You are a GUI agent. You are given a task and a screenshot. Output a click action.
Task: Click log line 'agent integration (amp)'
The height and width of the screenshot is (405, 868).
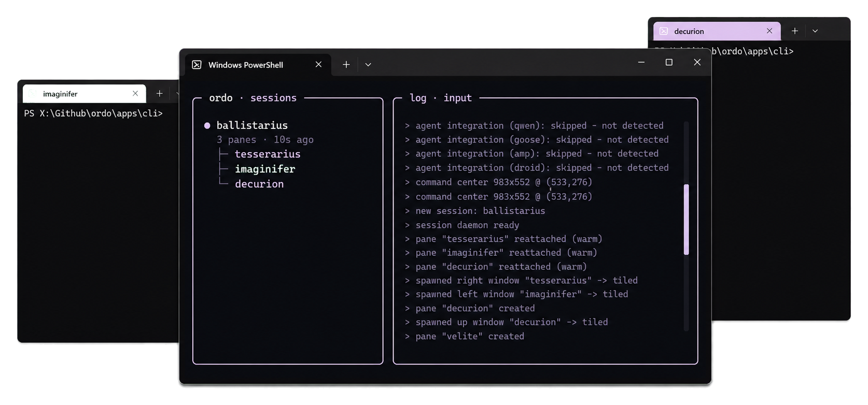pos(531,153)
